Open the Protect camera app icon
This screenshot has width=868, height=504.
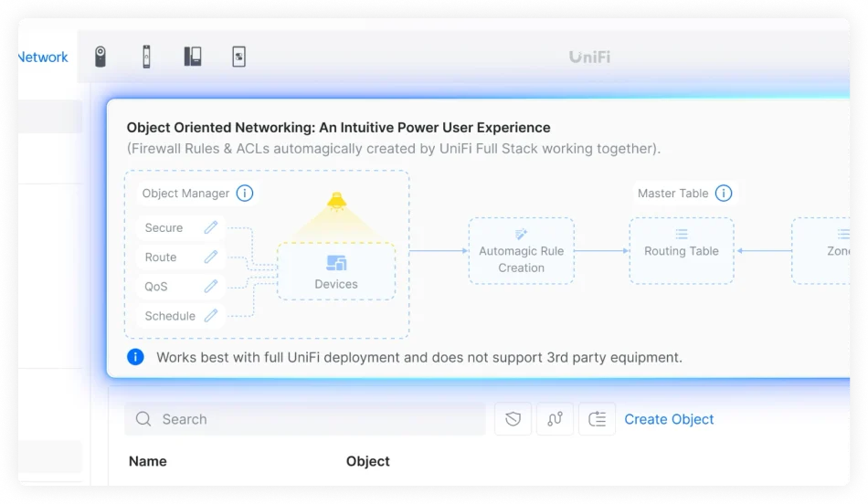tap(101, 57)
